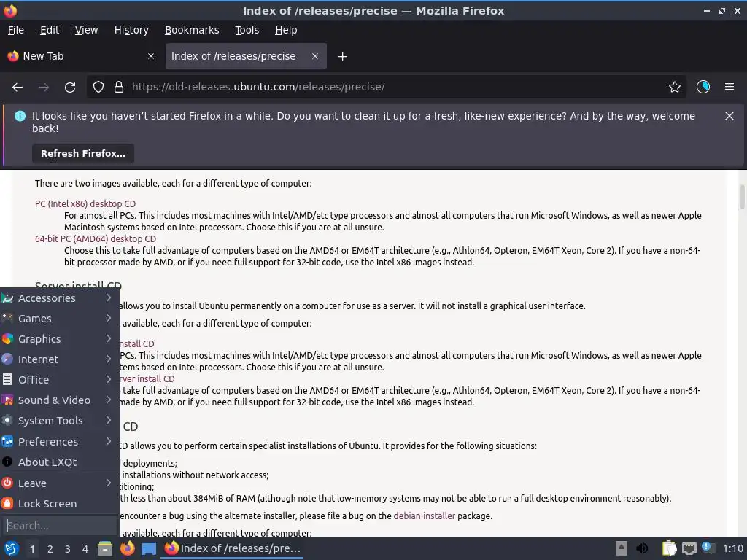This screenshot has height=560, width=747.
Task: View site security via padlock icon
Action: [119, 87]
